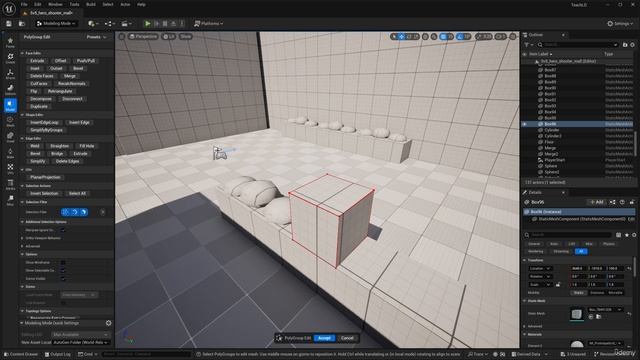Collapse the Options section

tap(22, 254)
